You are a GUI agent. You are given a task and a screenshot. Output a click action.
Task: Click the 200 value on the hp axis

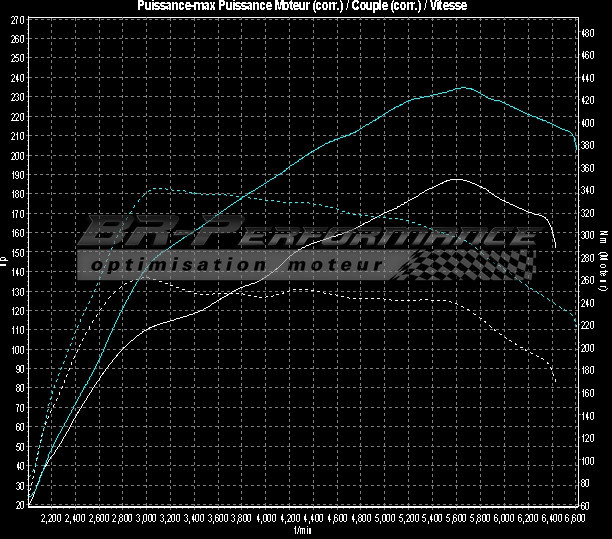[17, 155]
